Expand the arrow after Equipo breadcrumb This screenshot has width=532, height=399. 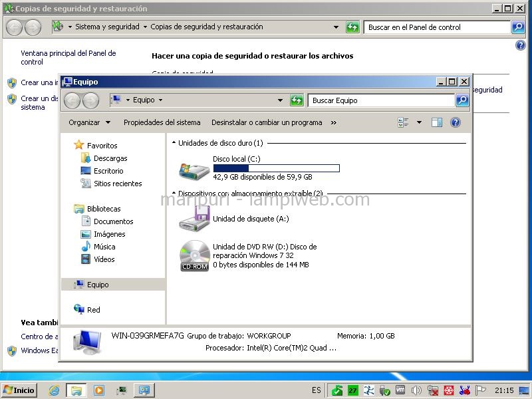160,100
